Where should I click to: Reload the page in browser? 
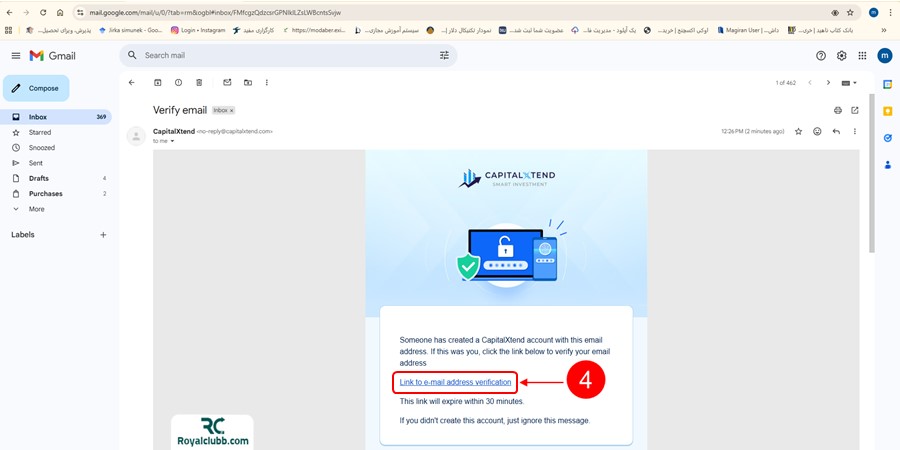[43, 13]
